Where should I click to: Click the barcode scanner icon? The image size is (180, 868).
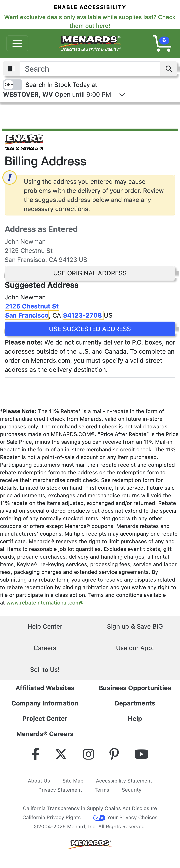tap(12, 69)
